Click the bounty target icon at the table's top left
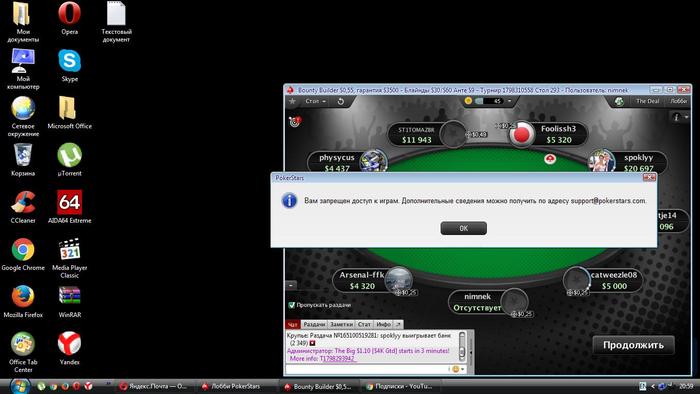Image resolution: width=700 pixels, height=394 pixels. 295,121
